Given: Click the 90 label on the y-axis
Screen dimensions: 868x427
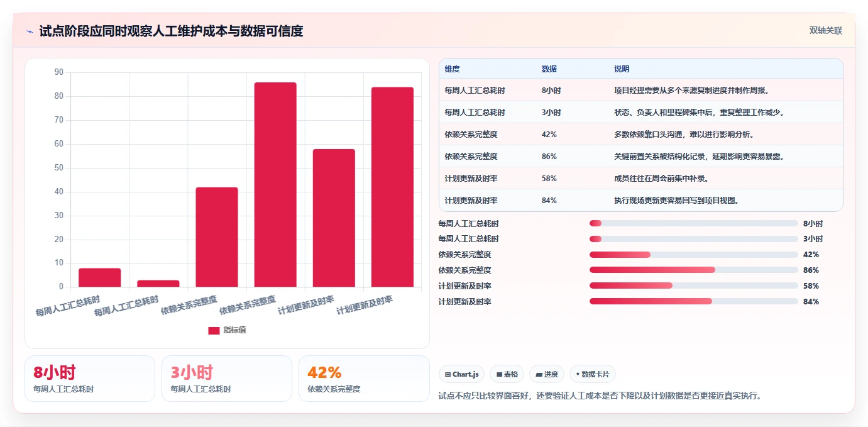Looking at the screenshot, I should (59, 72).
